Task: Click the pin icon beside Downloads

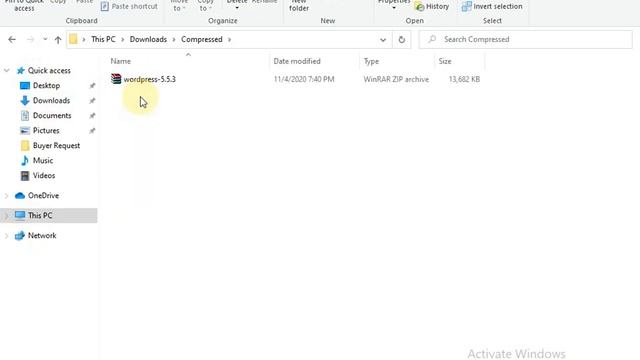Action: (92, 101)
